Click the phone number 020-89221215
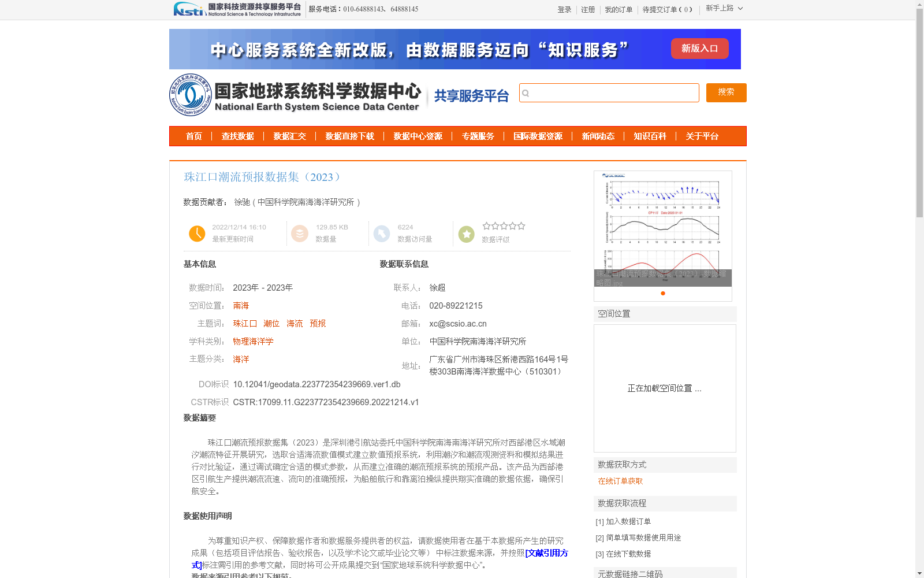 tap(456, 306)
